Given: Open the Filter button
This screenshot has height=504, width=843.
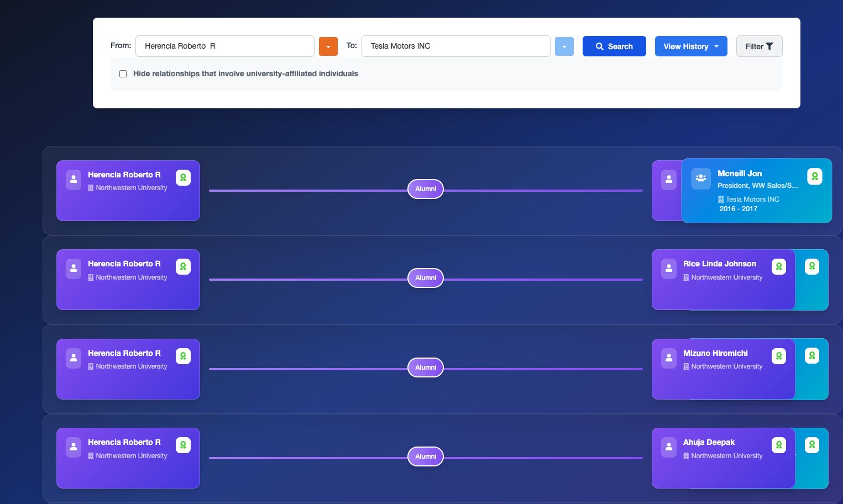Looking at the screenshot, I should (760, 46).
